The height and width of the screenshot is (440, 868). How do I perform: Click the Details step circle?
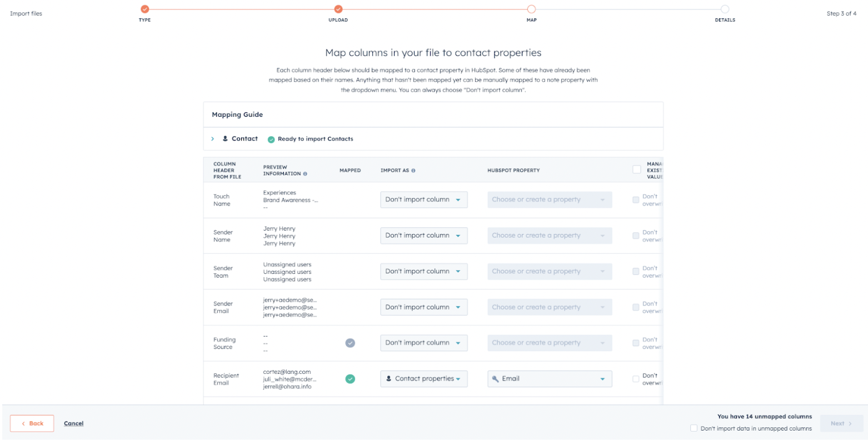[x=725, y=9]
